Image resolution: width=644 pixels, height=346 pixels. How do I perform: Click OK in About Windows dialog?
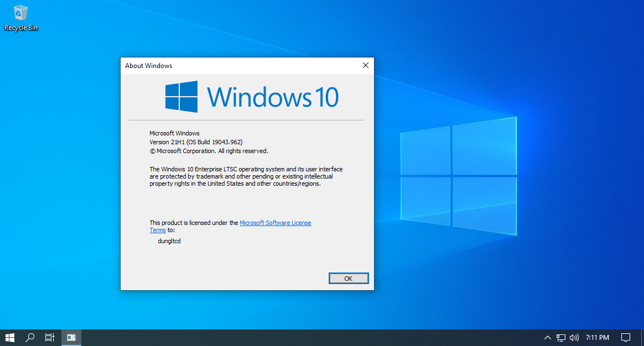click(x=349, y=278)
